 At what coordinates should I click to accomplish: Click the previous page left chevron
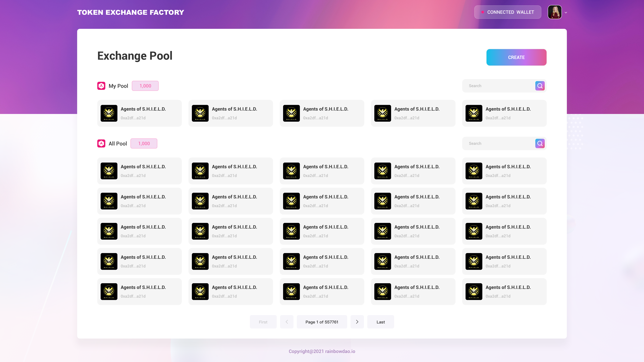[286, 322]
